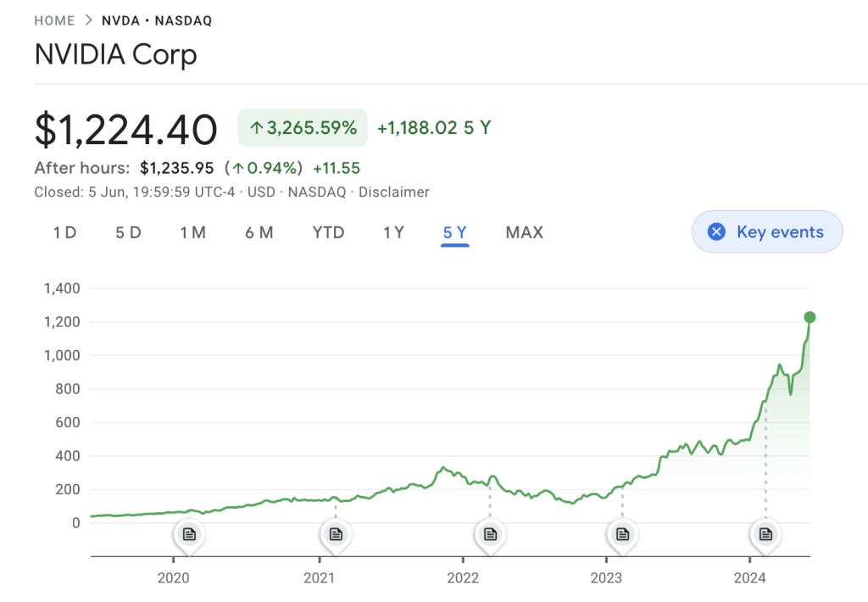Click the X icon in Key events pill
Screen dimensions: 868x602
tap(718, 231)
